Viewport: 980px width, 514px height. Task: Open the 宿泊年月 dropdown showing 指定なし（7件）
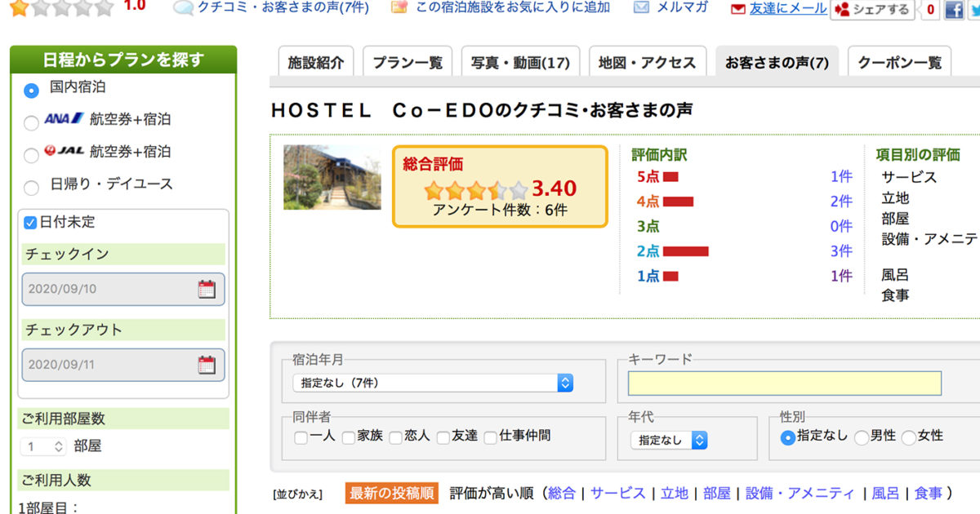[433, 383]
